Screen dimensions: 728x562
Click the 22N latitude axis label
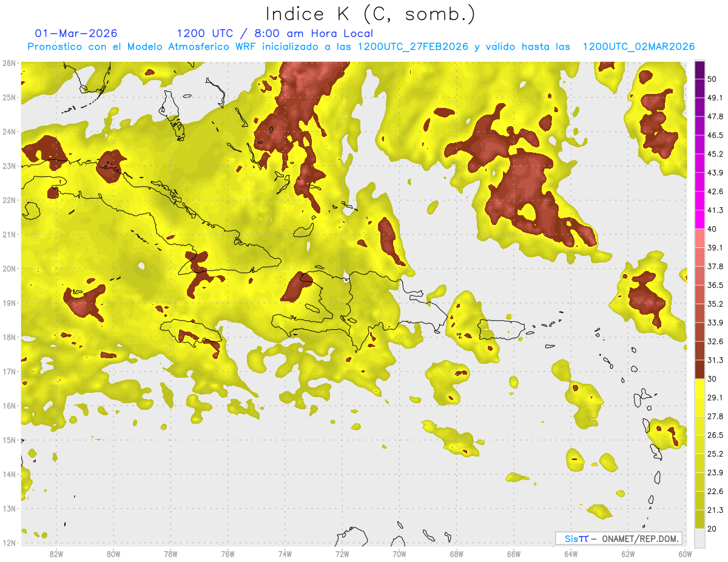[x=9, y=200]
